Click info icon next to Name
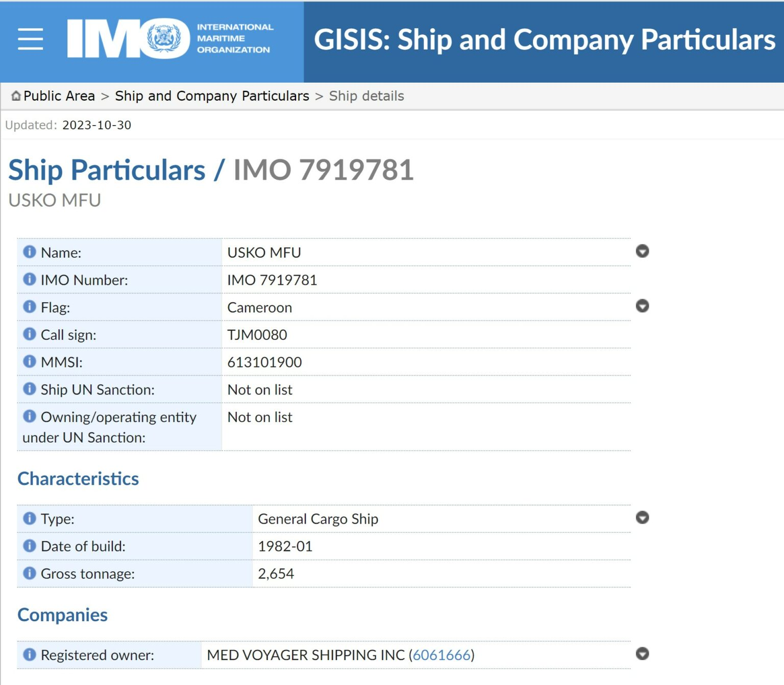Viewport: 784px width, 685px height. 30,252
